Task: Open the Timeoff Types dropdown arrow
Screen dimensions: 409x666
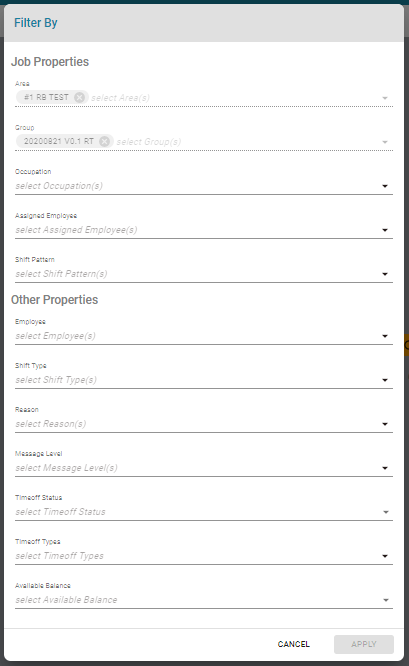Action: [385, 556]
